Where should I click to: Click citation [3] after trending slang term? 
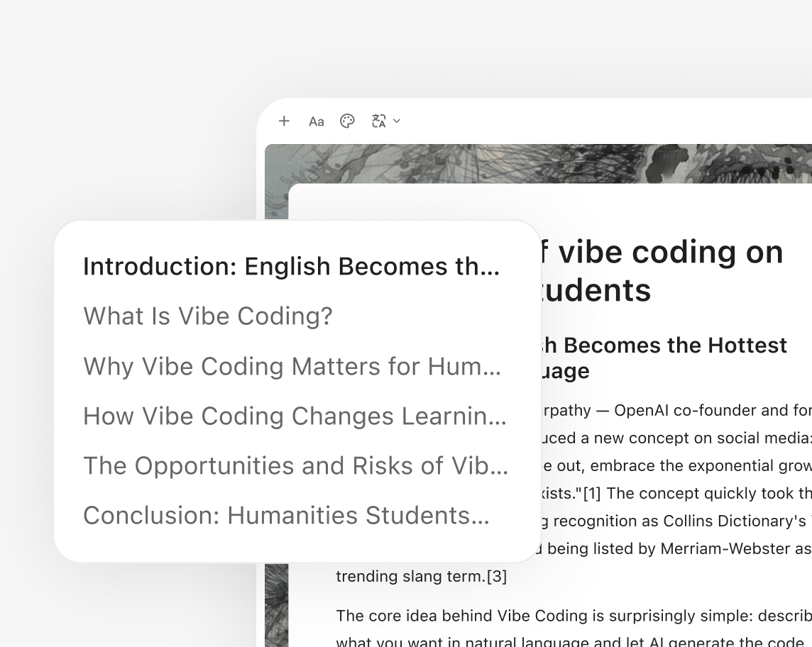497,576
